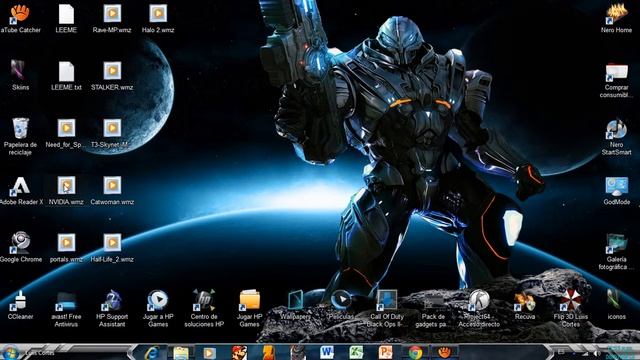Launch Jugar a HP Games shortcut

click(158, 309)
